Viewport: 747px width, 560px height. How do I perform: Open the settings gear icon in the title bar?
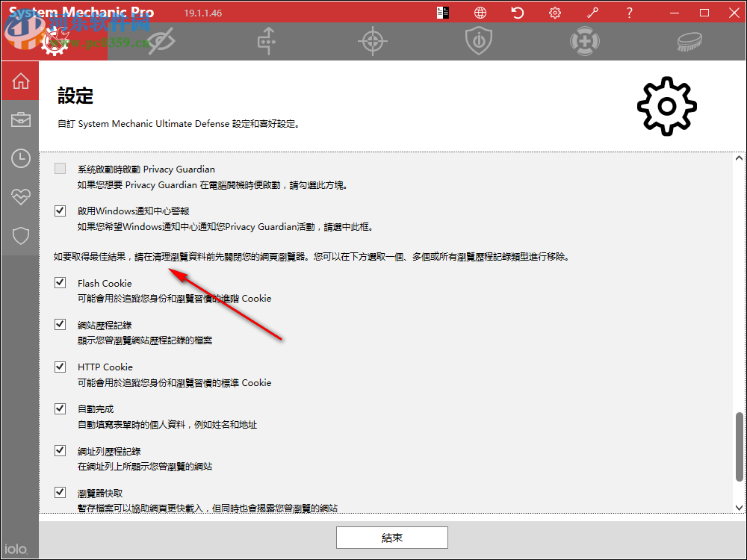point(554,12)
